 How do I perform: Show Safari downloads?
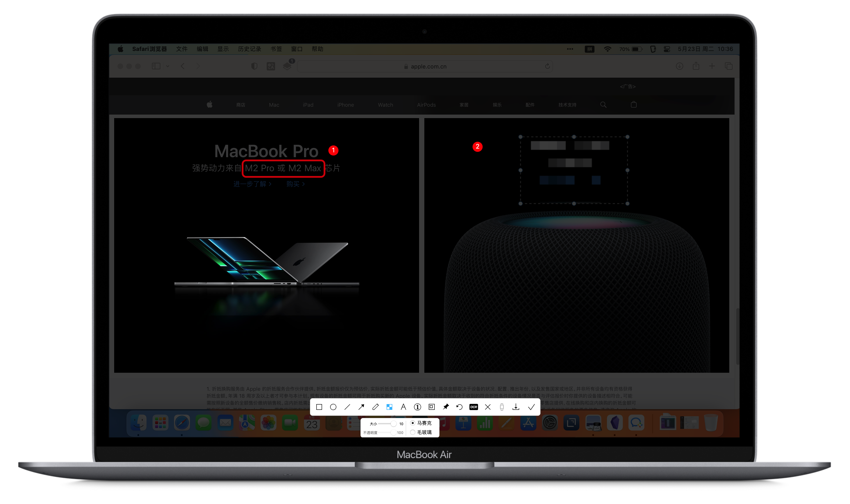(679, 66)
